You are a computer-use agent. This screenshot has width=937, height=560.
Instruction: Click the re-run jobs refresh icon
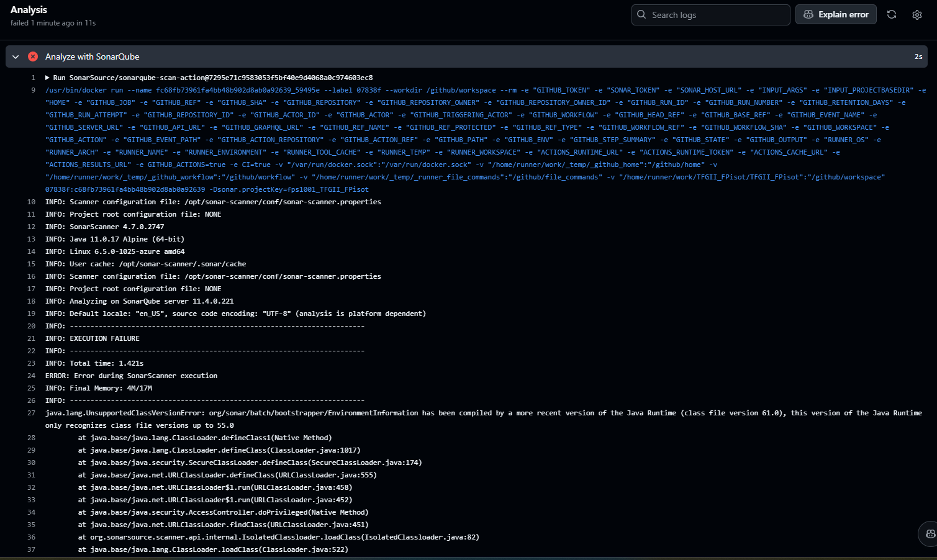pos(892,14)
